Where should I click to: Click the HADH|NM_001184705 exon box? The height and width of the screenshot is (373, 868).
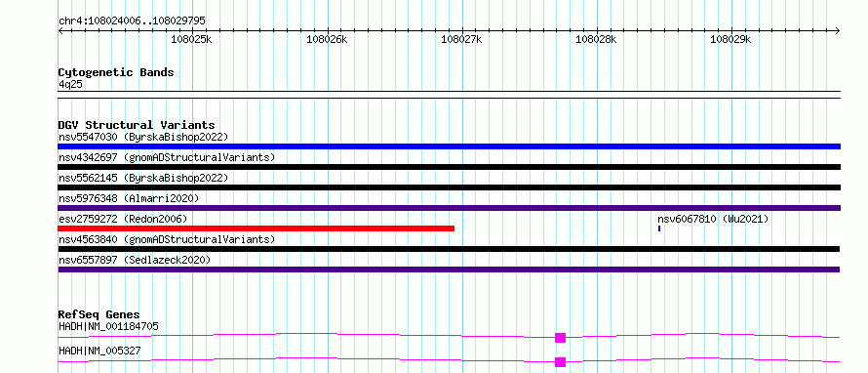click(560, 338)
